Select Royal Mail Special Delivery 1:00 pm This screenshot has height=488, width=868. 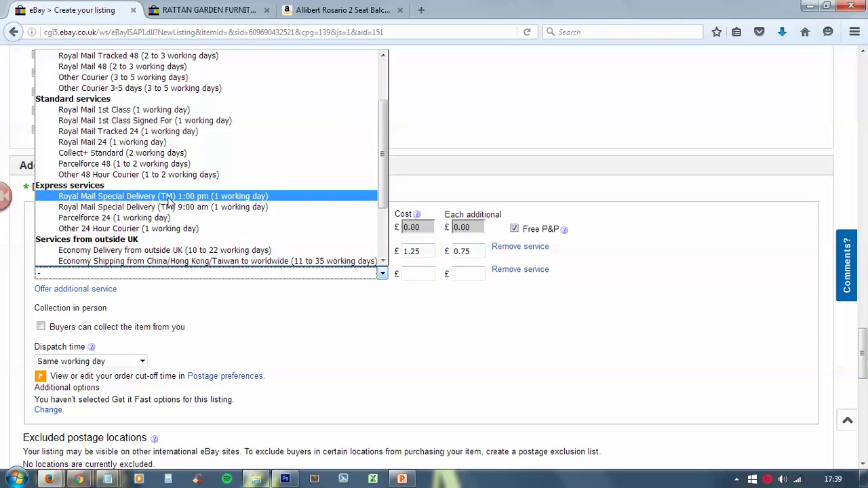pyautogui.click(x=206, y=196)
